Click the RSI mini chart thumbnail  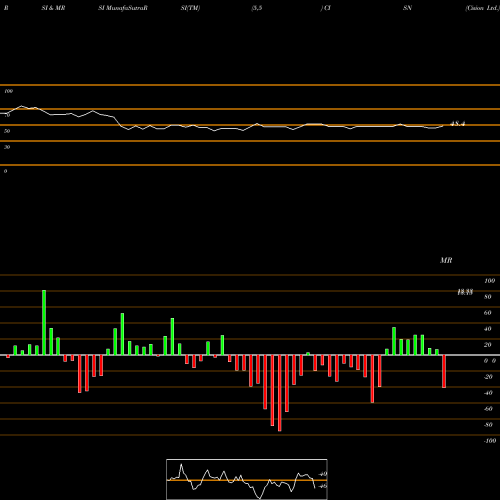pos(247,479)
